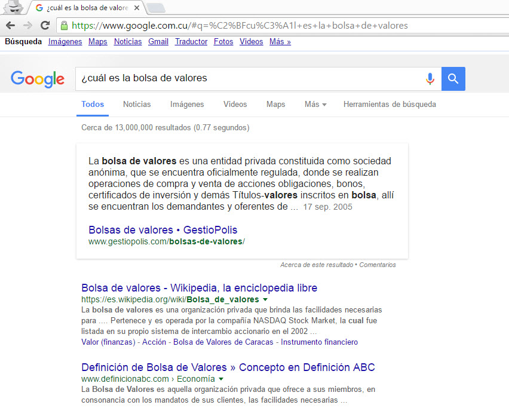Start voice search with microphone icon

430,78
